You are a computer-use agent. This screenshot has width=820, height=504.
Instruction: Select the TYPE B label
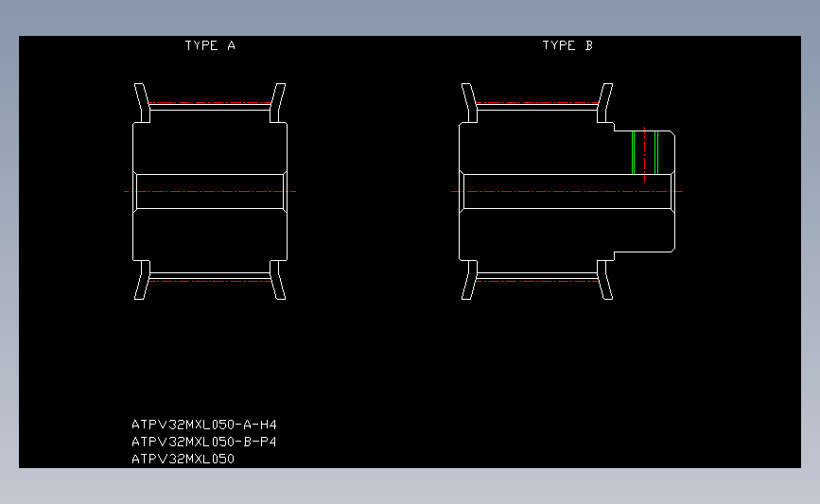[567, 46]
